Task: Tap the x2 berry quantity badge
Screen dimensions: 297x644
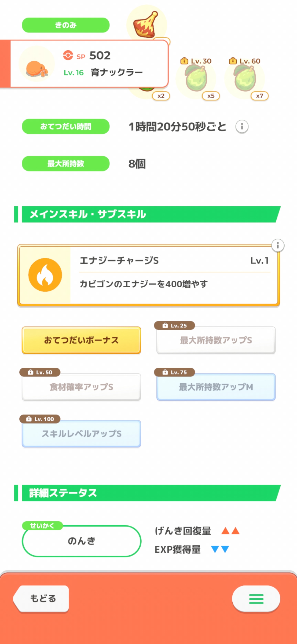Action: [x=161, y=96]
